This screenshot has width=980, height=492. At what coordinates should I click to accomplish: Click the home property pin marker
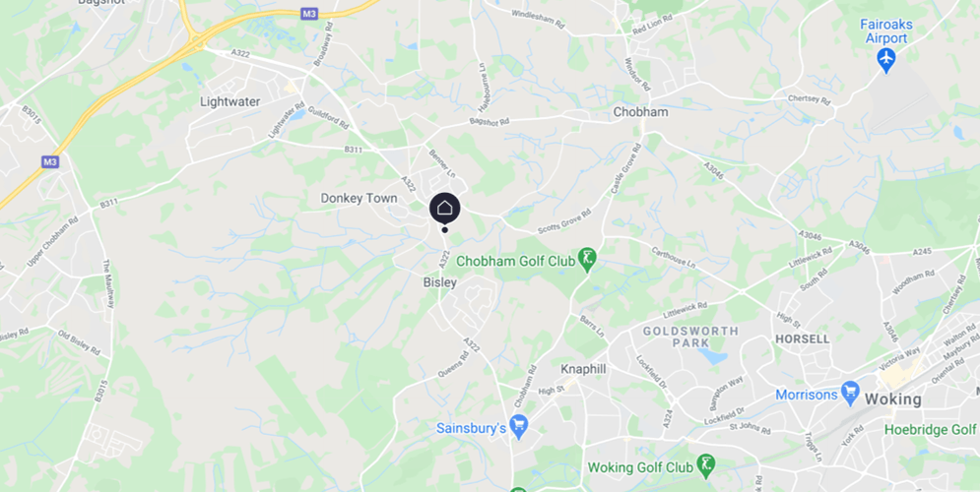(x=444, y=210)
